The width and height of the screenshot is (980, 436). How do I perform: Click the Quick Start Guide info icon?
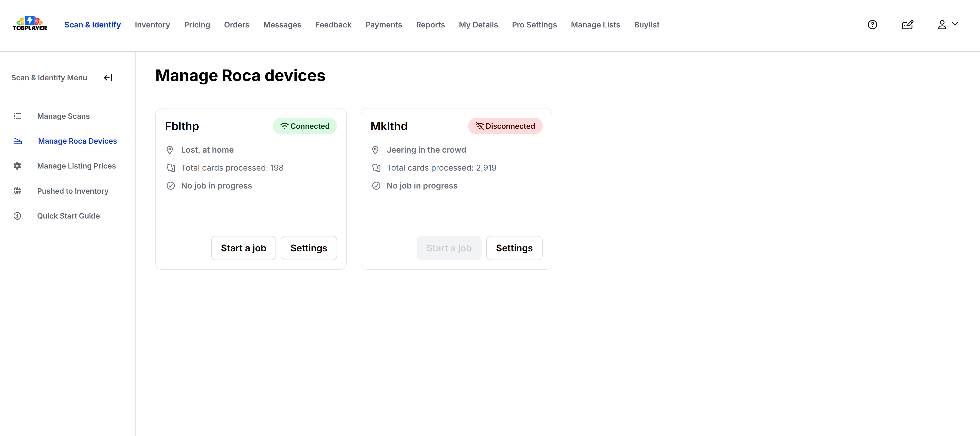pyautogui.click(x=17, y=216)
